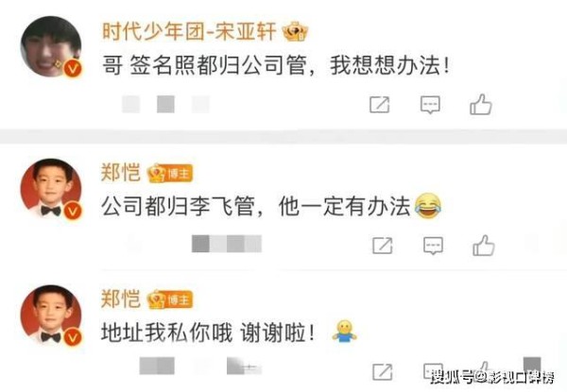The height and width of the screenshot is (392, 567).
Task: Repost the 地址我私你哦 comment
Action: coord(382,372)
